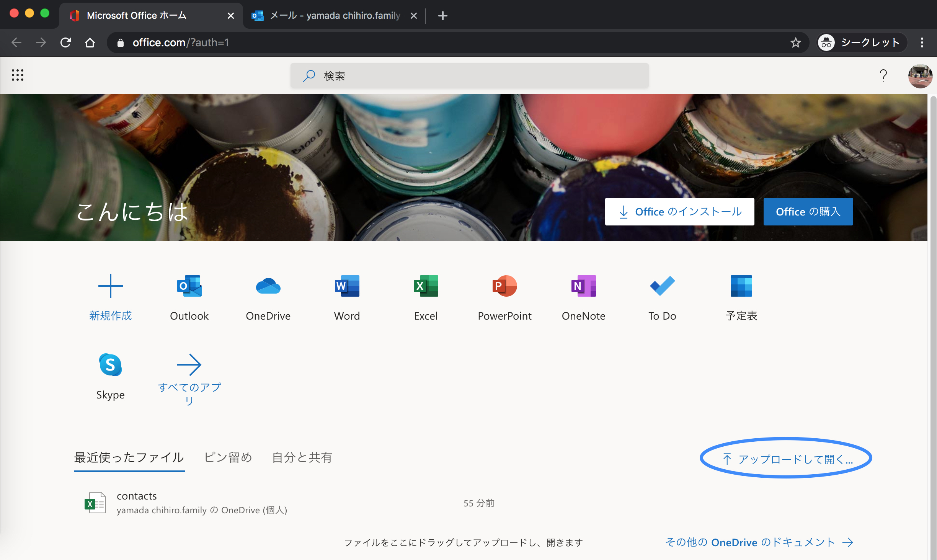
Task: Open Word app
Action: coord(347,286)
